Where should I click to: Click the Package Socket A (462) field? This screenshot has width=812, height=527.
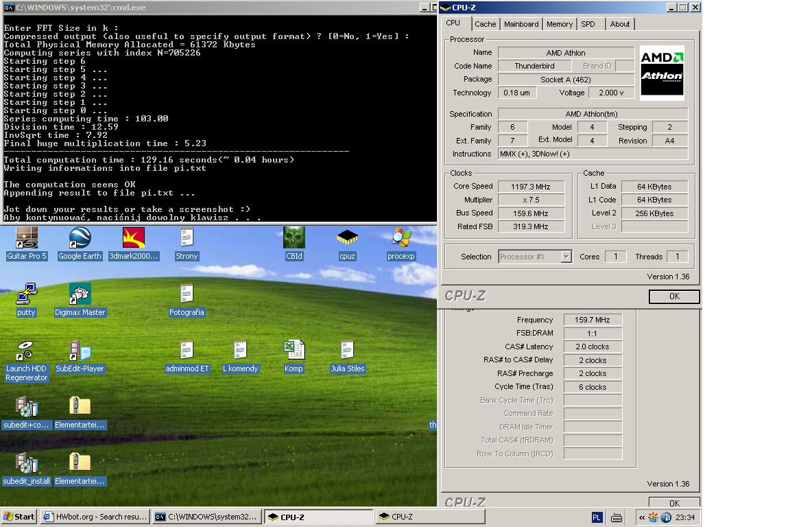tap(566, 80)
